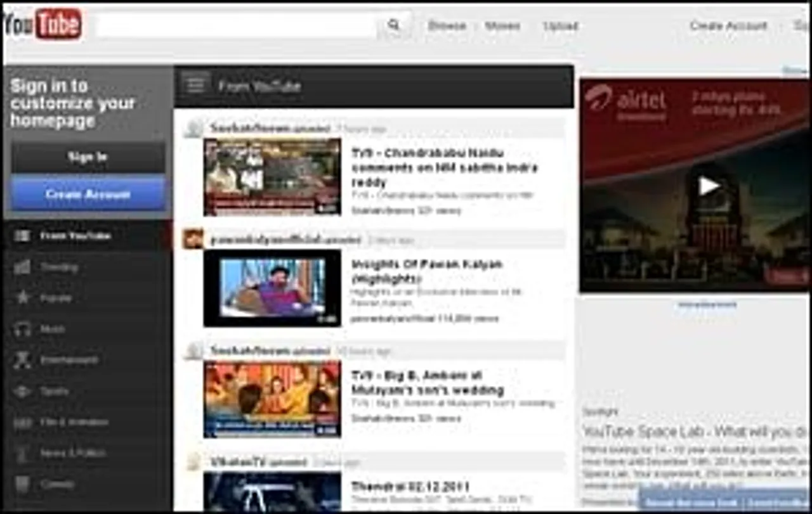
Task: Click the Comedy icon in sidebar
Action: coord(22,484)
